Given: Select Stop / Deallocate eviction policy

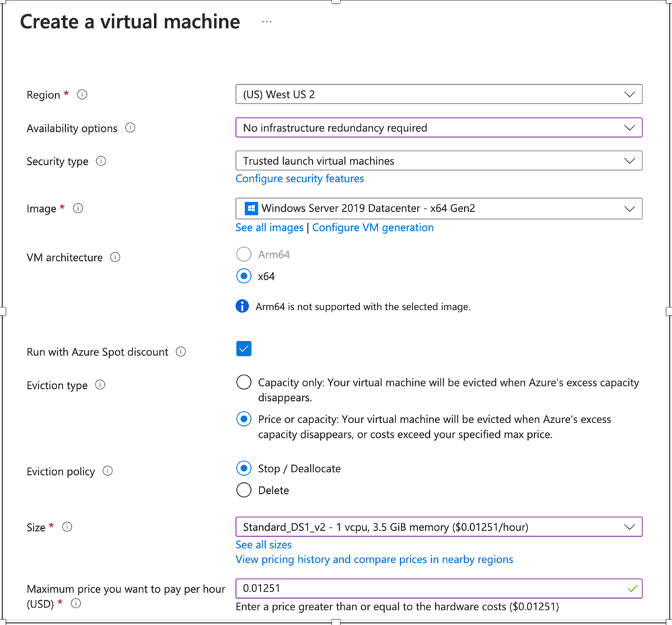Looking at the screenshot, I should point(244,468).
